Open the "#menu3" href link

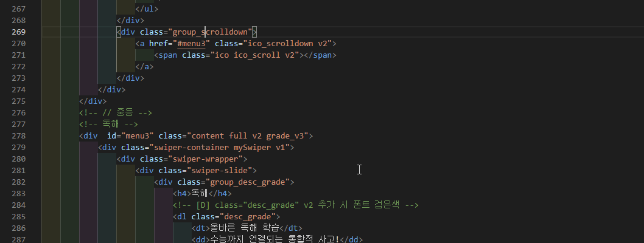(x=191, y=44)
